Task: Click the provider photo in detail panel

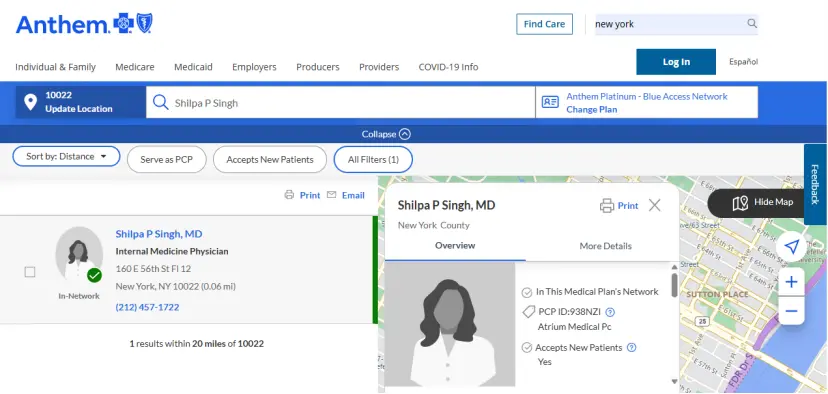Action: (x=450, y=324)
